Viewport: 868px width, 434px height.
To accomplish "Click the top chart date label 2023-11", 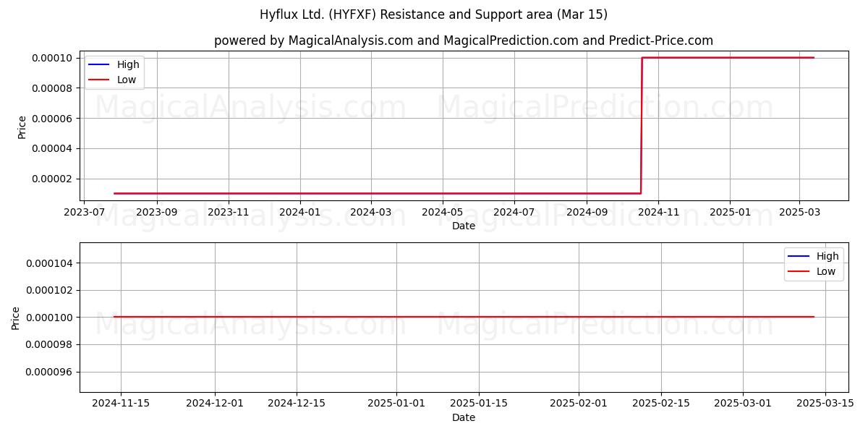I will point(229,213).
